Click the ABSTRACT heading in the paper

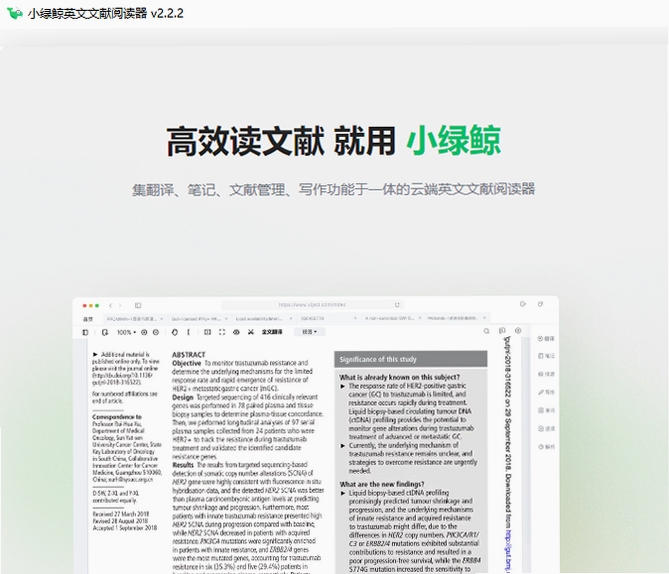click(189, 355)
